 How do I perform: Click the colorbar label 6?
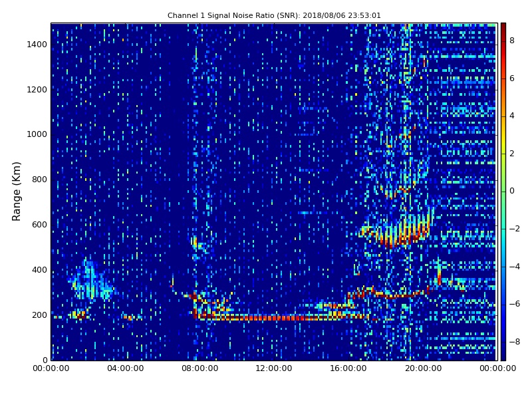click(512, 78)
